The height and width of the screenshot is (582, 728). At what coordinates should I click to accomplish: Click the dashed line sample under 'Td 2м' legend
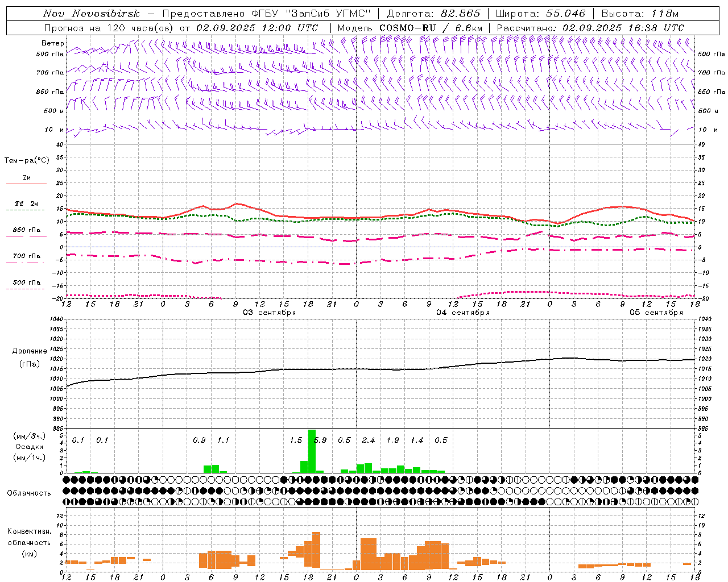(26, 210)
